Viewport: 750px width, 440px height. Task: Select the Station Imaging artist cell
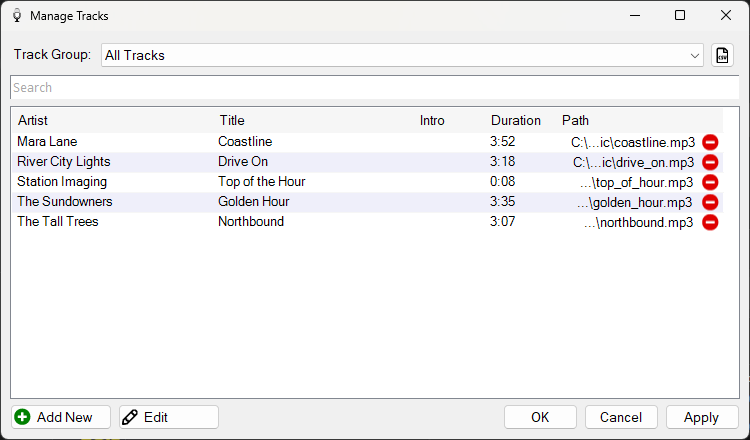pos(62,182)
